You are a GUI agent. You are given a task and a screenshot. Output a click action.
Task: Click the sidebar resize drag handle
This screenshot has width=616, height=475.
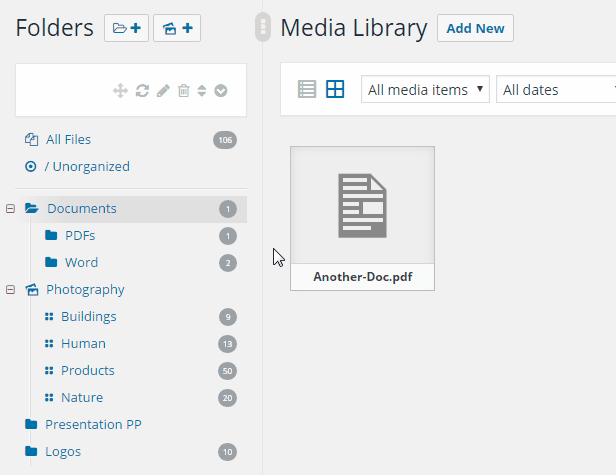pos(263,27)
